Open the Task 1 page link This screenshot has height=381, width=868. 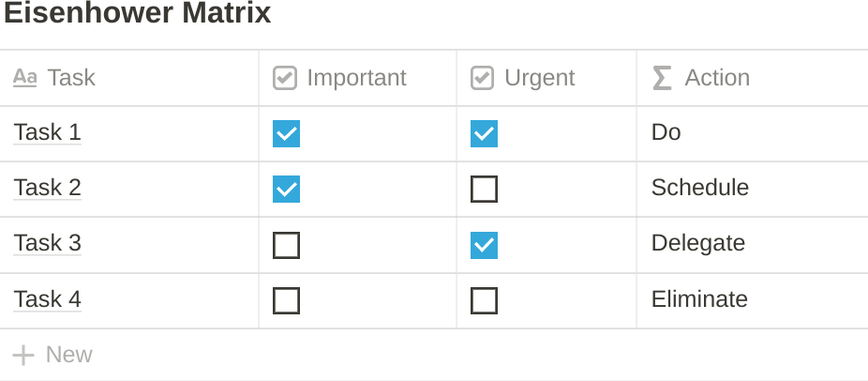(x=48, y=132)
